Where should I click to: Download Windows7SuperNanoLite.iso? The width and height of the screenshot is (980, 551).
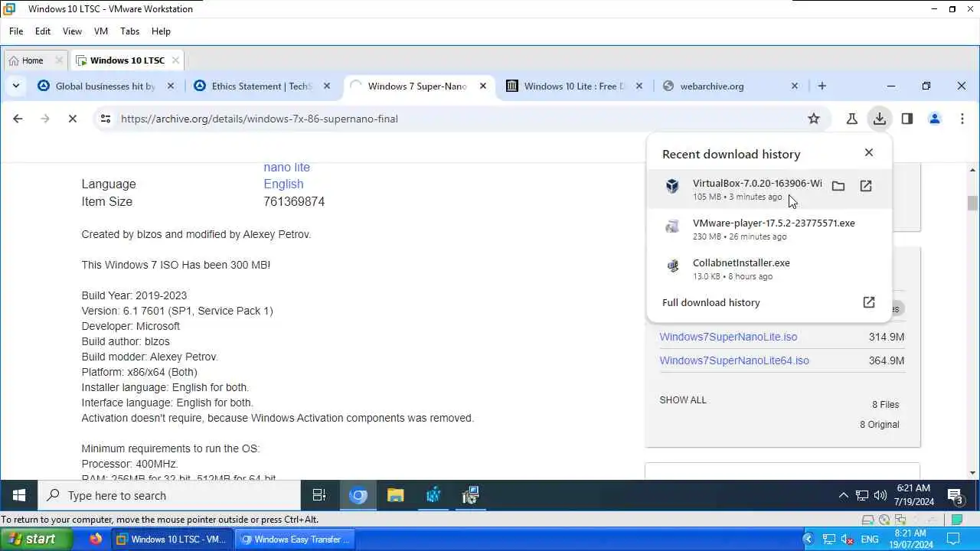point(728,337)
